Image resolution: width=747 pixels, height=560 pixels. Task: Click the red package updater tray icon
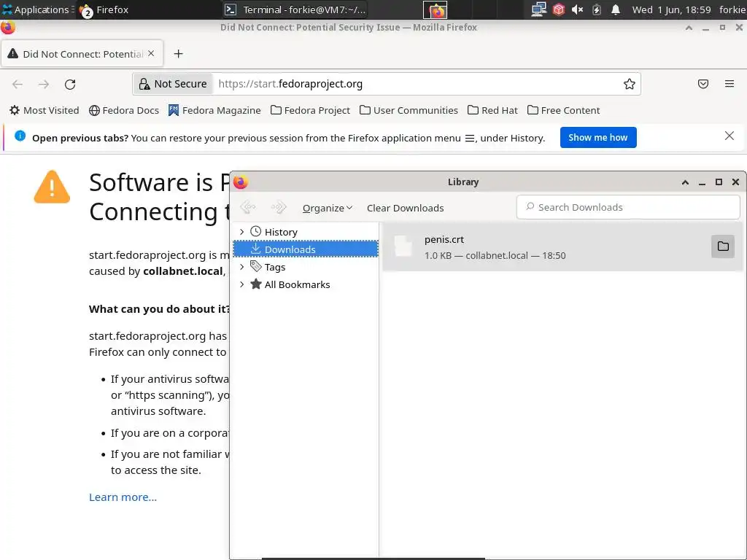(x=559, y=9)
